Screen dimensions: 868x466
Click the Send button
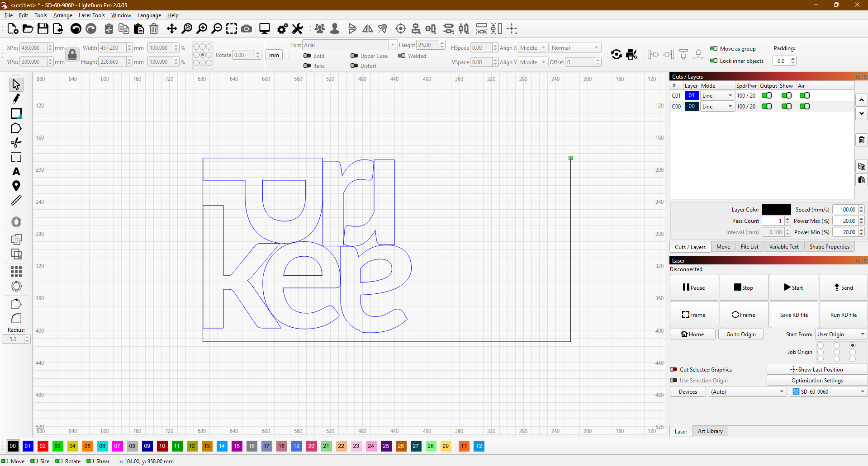[844, 287]
